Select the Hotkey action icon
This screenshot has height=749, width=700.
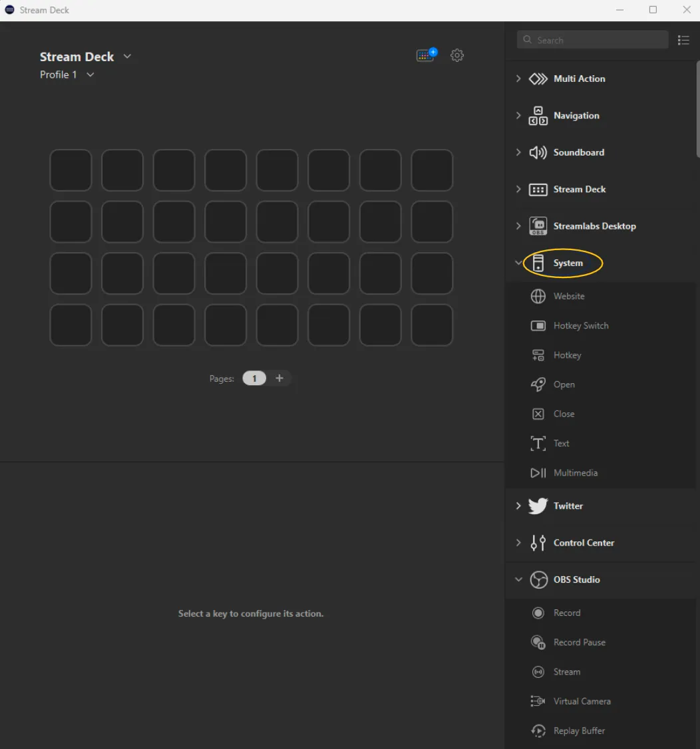point(538,355)
